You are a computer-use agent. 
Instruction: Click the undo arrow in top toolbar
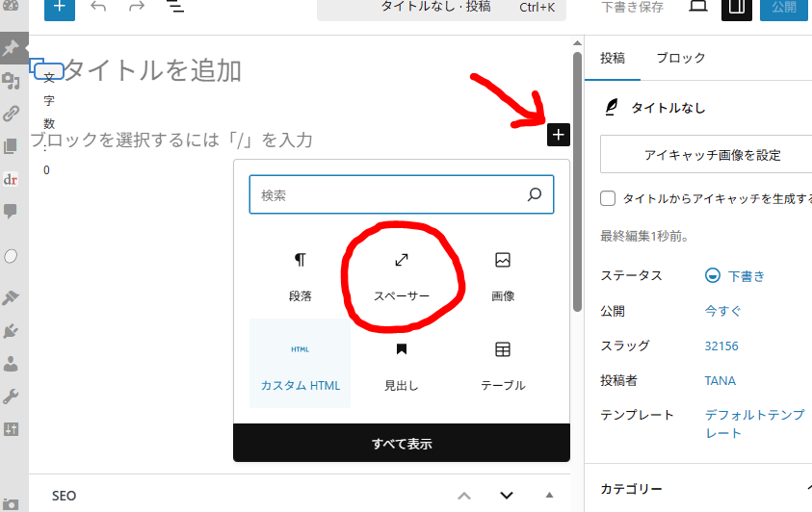[98, 8]
